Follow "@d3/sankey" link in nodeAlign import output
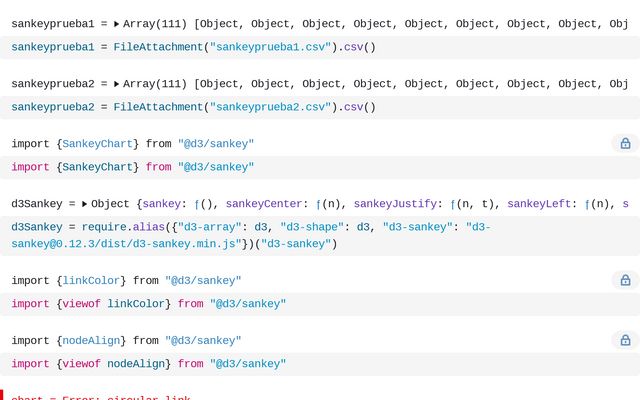The width and height of the screenshot is (640, 400). click(203, 341)
